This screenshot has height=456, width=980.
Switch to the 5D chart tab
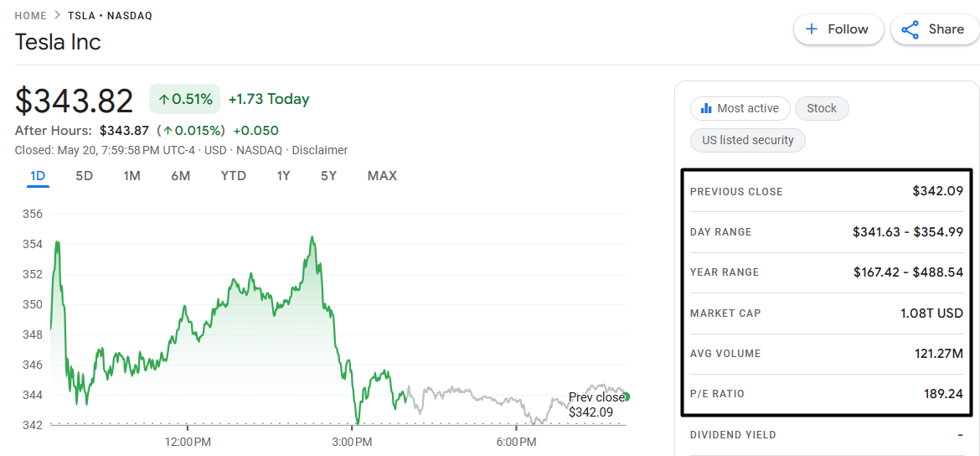[85, 176]
